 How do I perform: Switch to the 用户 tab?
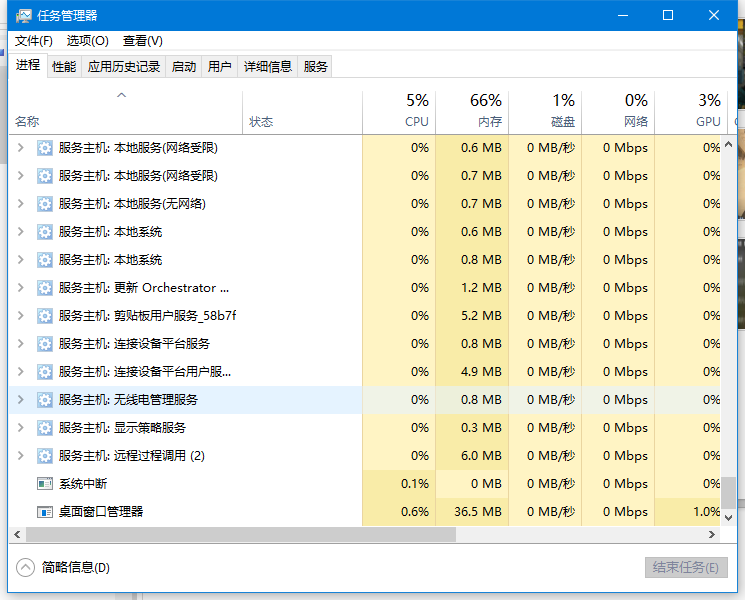click(220, 67)
